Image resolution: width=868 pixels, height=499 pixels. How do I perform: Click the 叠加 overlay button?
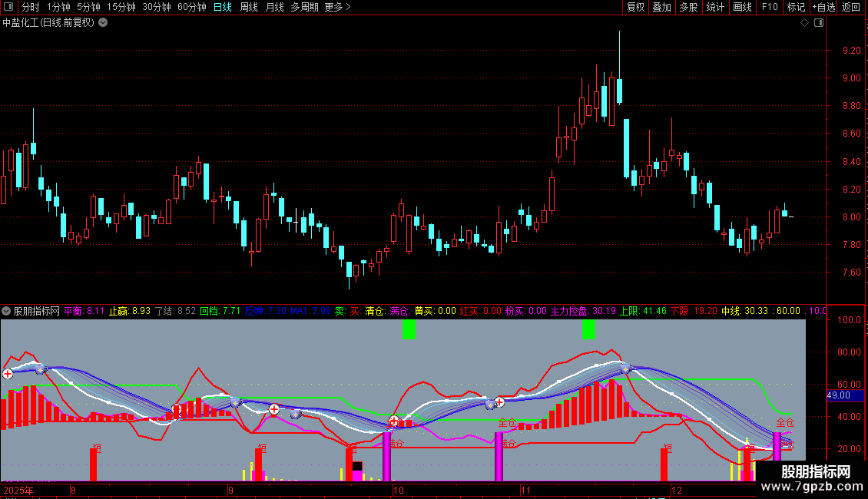661,7
